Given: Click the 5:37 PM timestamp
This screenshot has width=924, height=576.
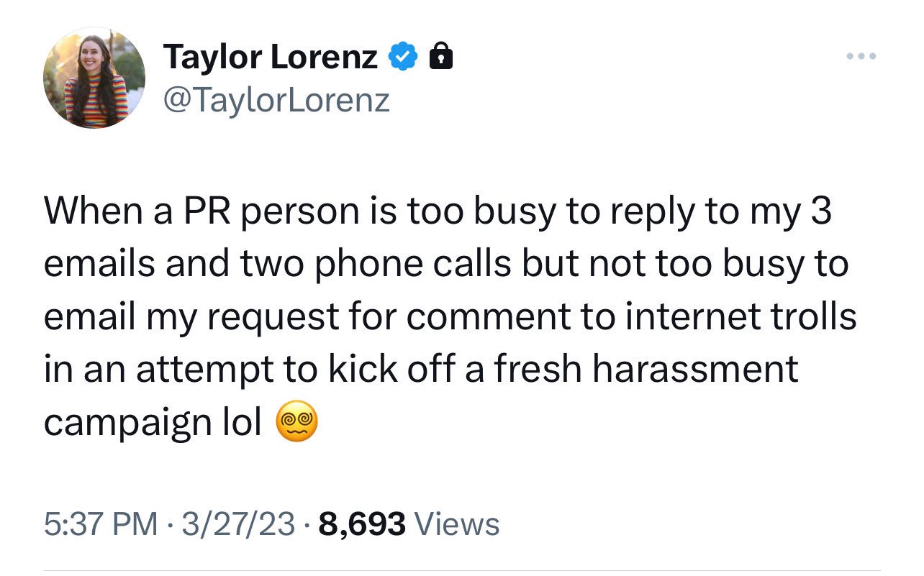Looking at the screenshot, I should [101, 524].
